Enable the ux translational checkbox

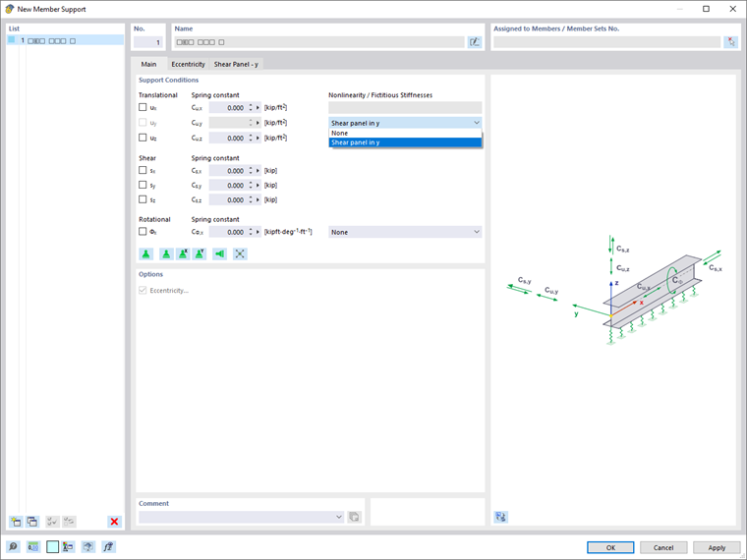143,107
